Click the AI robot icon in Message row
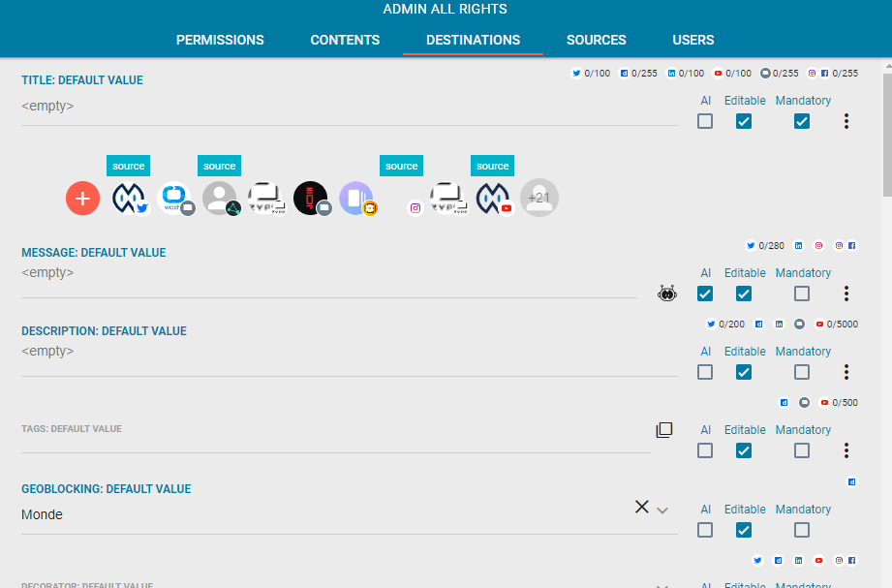Screen dimensions: 892x588 point(667,294)
